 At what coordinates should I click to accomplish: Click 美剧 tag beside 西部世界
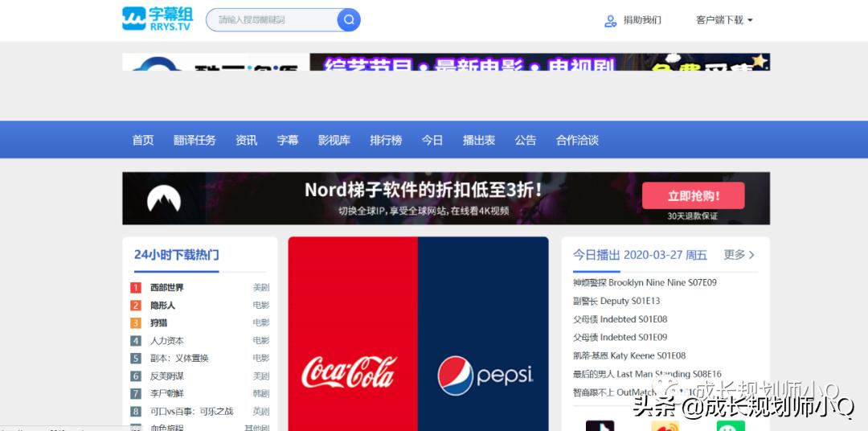pos(261,288)
